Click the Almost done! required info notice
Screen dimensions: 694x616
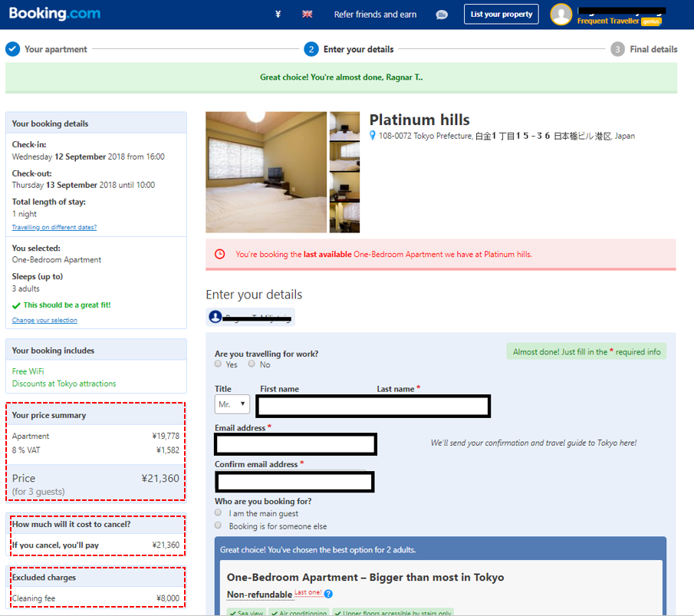[586, 351]
